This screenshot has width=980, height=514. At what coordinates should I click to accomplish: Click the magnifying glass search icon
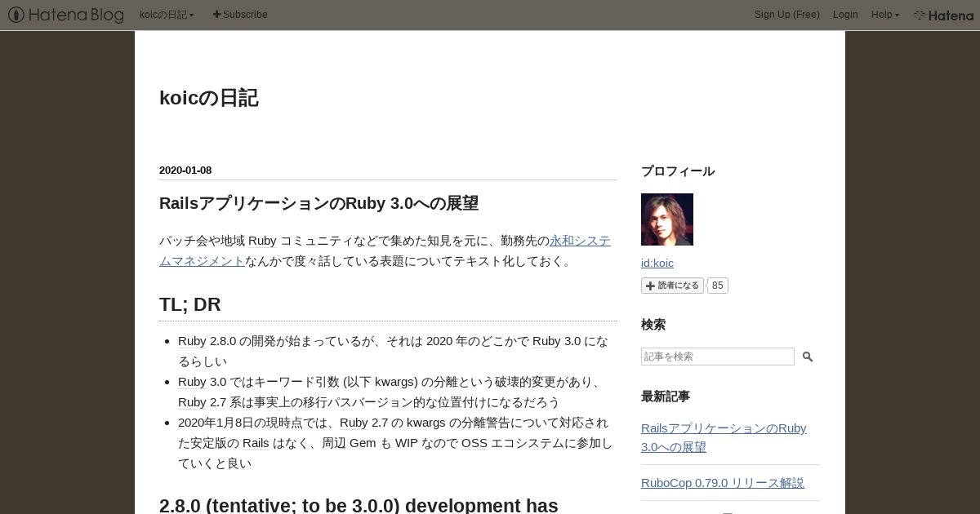tap(808, 357)
